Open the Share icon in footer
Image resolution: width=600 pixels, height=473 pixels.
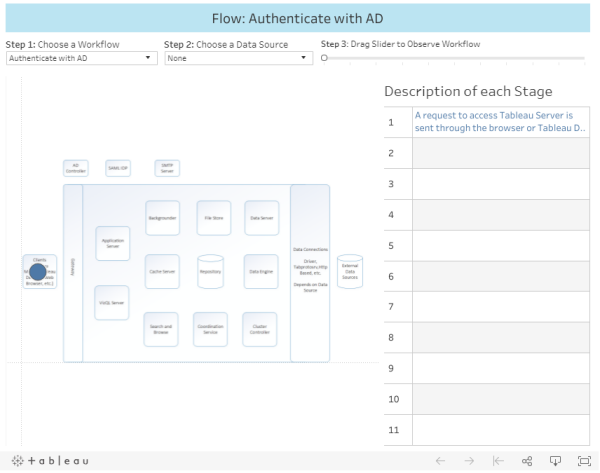pos(527,461)
